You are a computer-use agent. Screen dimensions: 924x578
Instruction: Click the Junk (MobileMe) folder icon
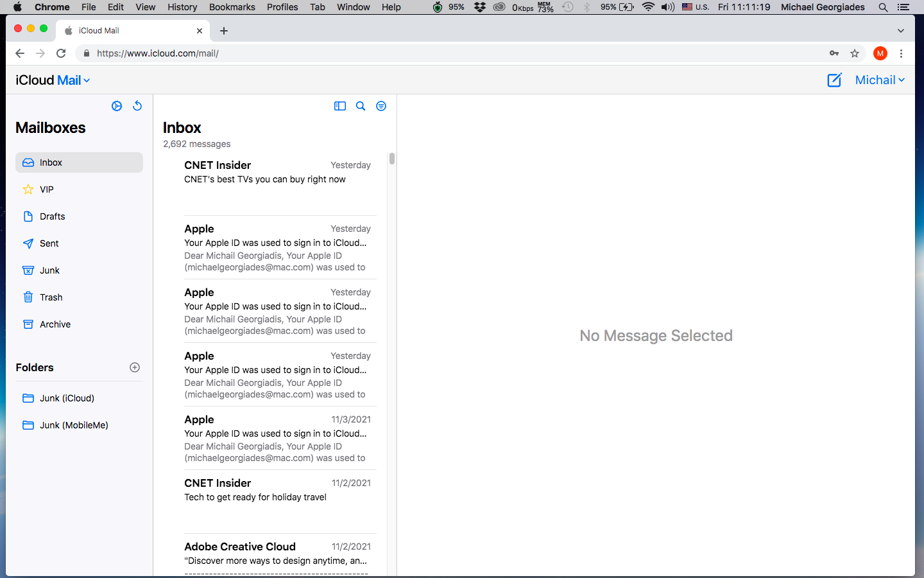tap(28, 425)
